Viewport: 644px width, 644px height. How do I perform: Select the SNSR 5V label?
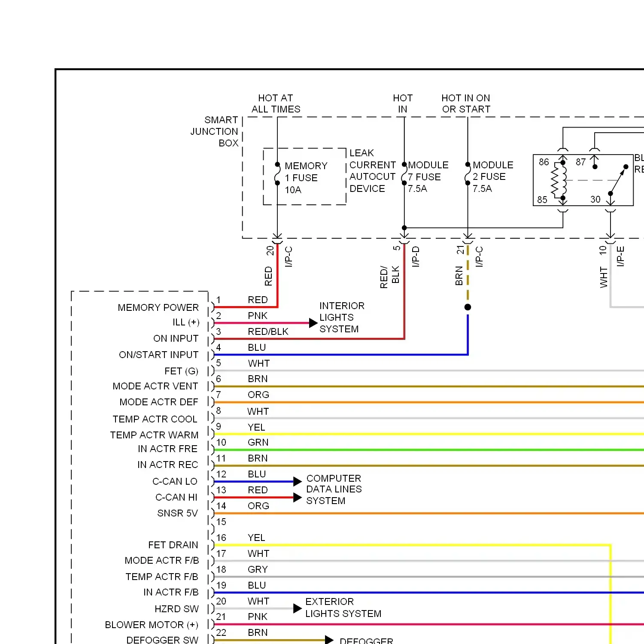click(177, 513)
